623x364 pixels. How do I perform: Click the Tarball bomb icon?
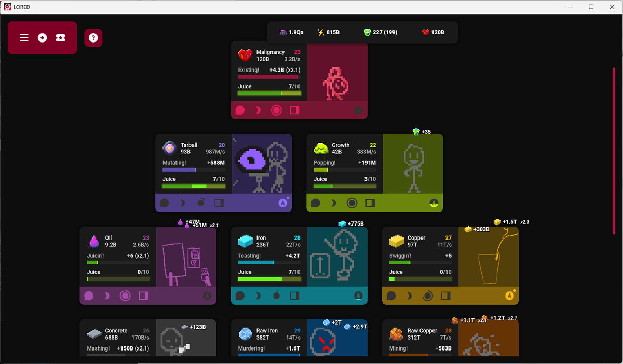click(x=201, y=203)
